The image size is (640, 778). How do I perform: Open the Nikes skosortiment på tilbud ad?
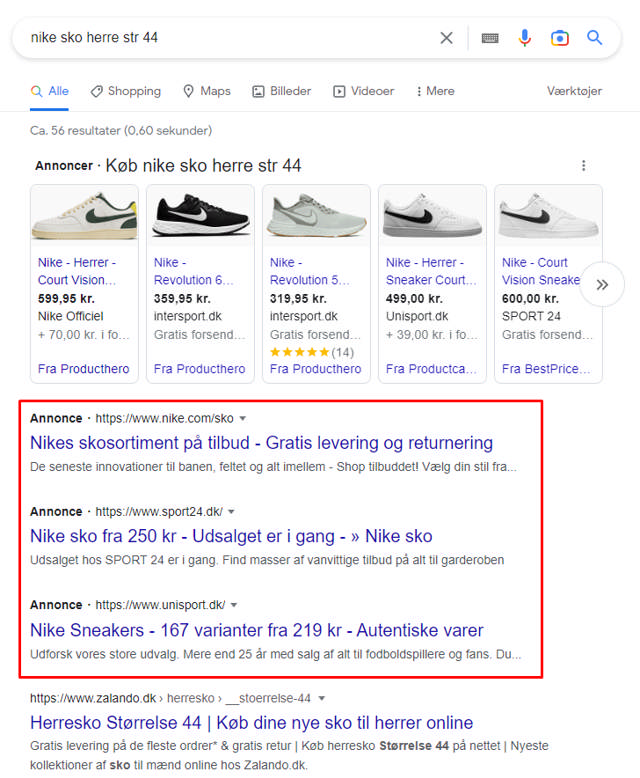tap(261, 443)
